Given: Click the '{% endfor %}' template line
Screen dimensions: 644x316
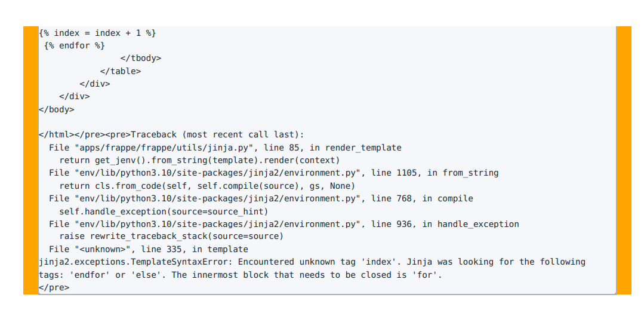Looking at the screenshot, I should (x=75, y=45).
